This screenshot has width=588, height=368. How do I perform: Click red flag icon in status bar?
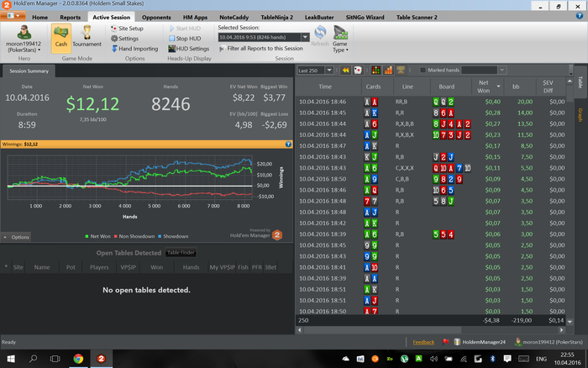click(445, 342)
